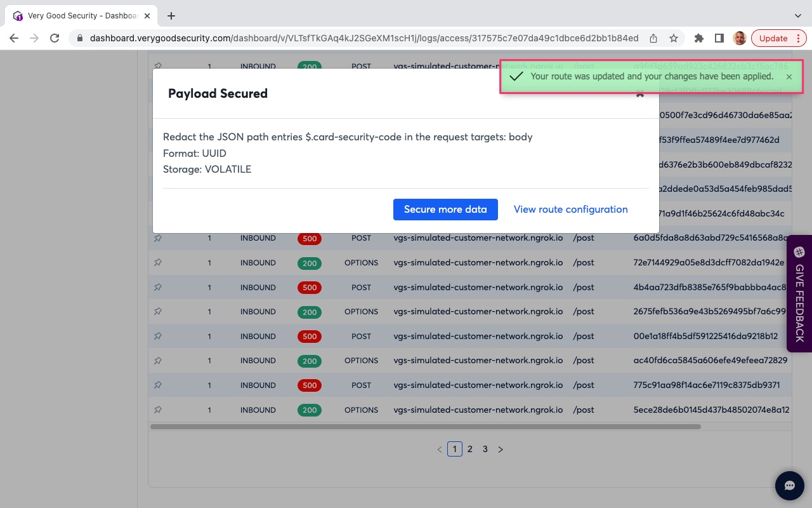Pin the row with ID 00e1a18ff4b5df591225416da9218b12
Viewport: 812px width, 508px height.
(x=158, y=337)
